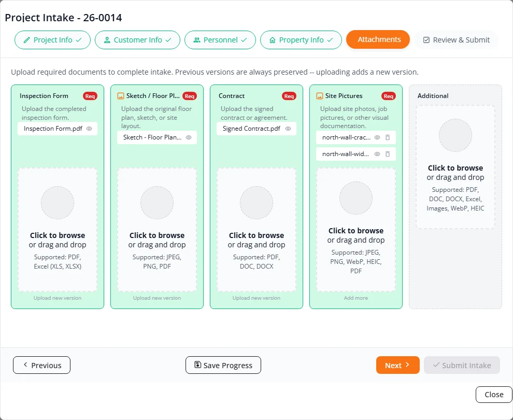The width and height of the screenshot is (513, 420).
Task: Preview Signed Contract.pdf with eye icon
Action: (288, 129)
